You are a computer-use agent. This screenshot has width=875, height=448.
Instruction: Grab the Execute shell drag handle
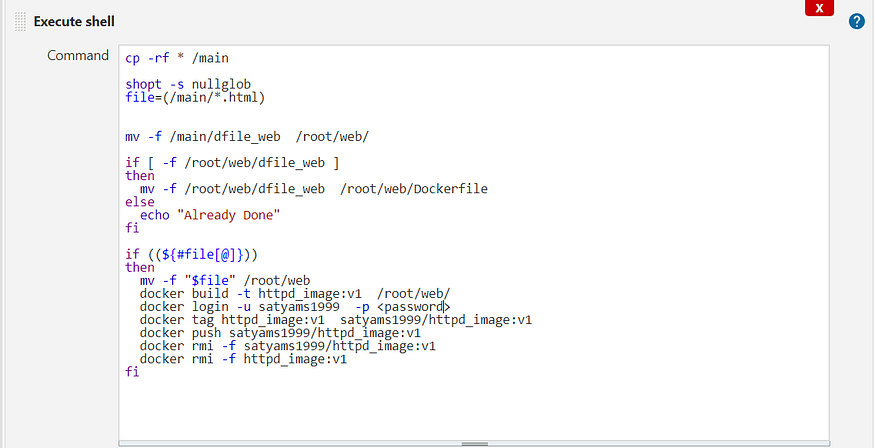(20, 22)
